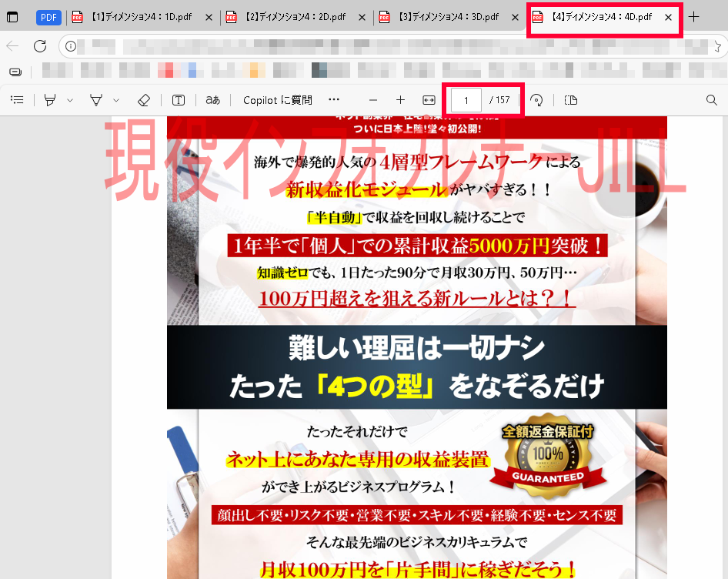Rotate the PDF page

[537, 100]
